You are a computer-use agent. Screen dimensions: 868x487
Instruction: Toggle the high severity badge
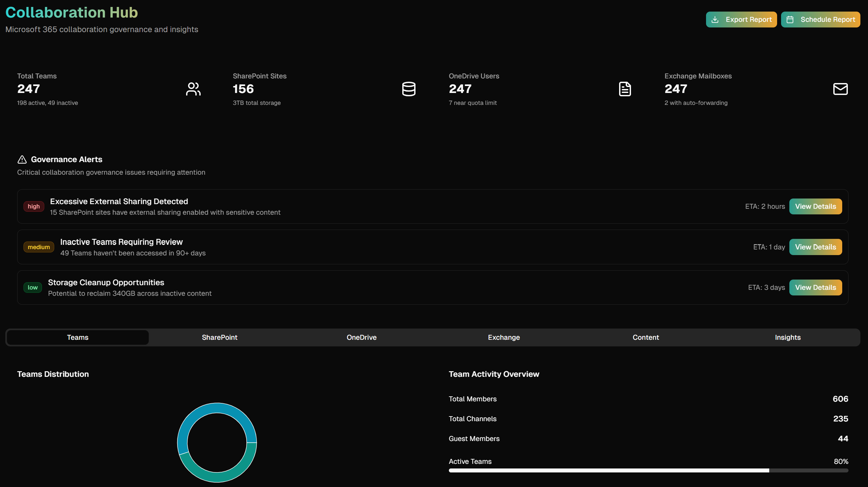34,206
